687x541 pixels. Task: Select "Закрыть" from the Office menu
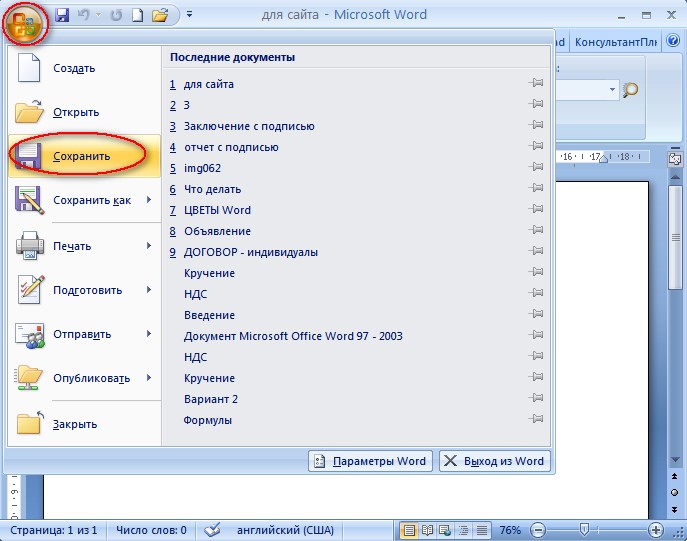click(74, 424)
